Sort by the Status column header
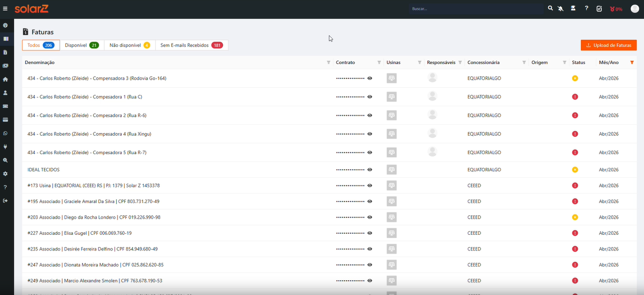The height and width of the screenshot is (295, 644). pyautogui.click(x=579, y=63)
